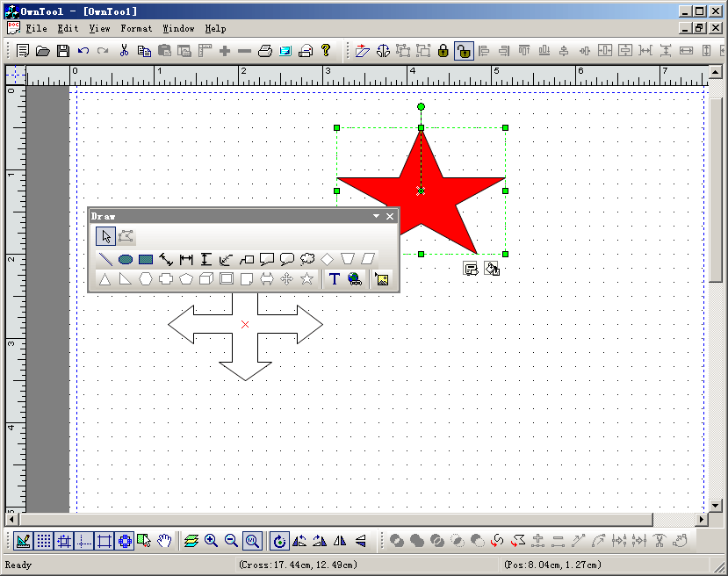Image resolution: width=728 pixels, height=576 pixels.
Task: Select the pentagon shape in Draw palette
Action: click(186, 279)
